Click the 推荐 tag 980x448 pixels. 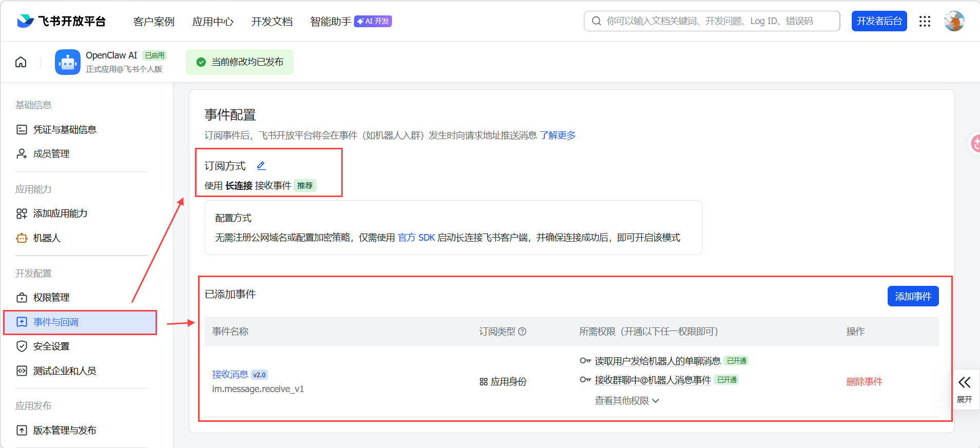(x=305, y=186)
